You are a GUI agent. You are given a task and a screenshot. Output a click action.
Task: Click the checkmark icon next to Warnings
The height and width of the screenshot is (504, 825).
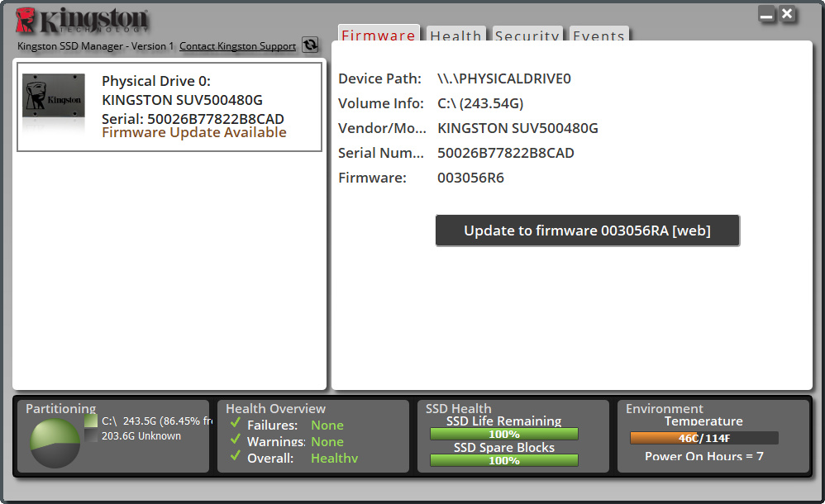coord(236,440)
